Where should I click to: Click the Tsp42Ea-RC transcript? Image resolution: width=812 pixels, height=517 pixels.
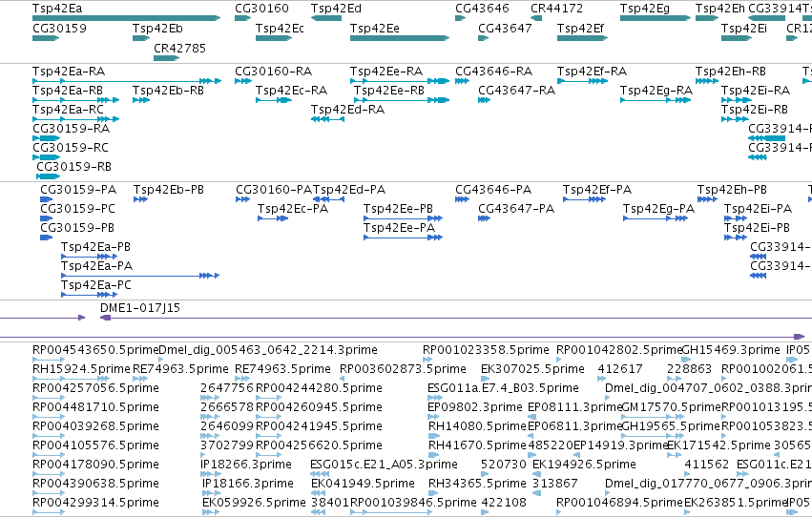[x=75, y=119]
